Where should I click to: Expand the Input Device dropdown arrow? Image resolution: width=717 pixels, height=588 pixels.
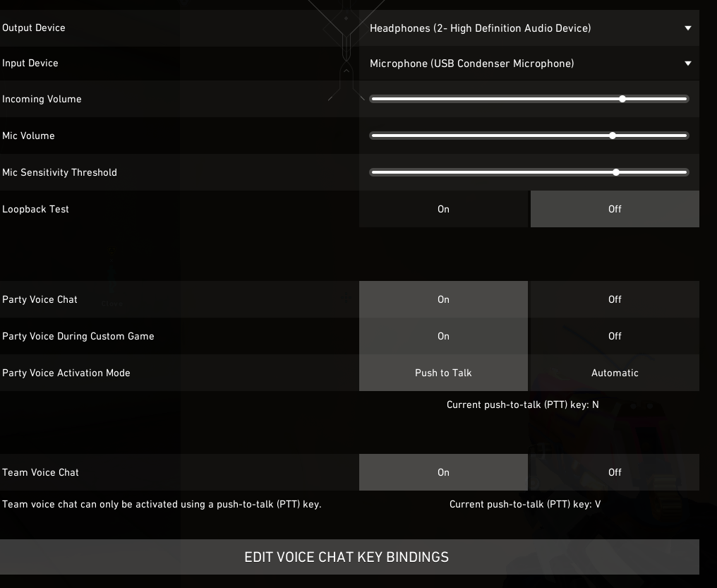point(688,64)
